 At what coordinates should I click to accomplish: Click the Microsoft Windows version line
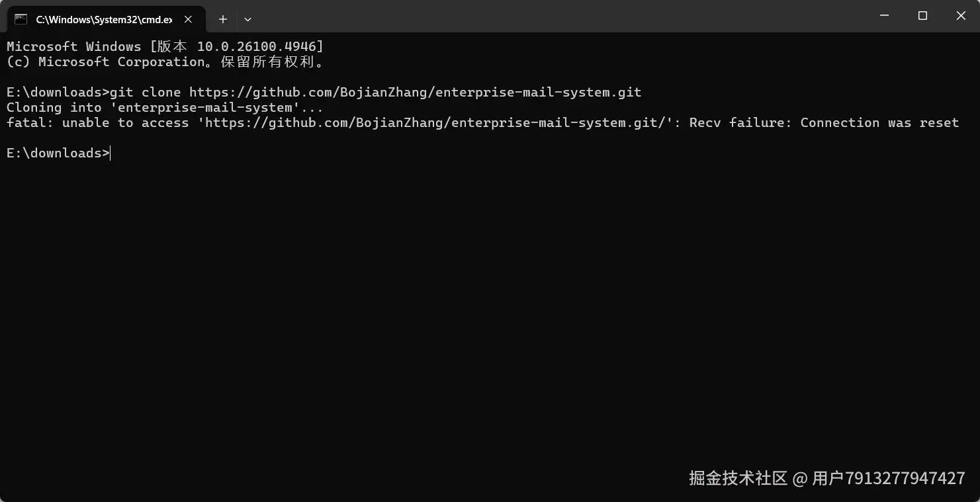coord(164,46)
